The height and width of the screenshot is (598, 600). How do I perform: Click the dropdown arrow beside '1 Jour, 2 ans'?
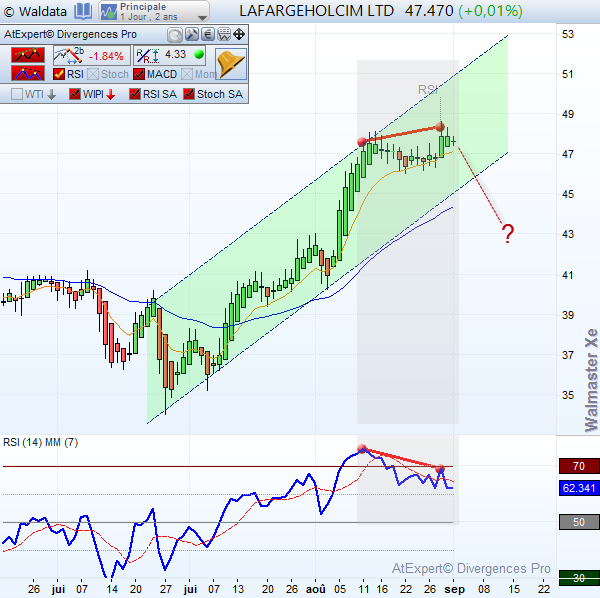pos(202,18)
